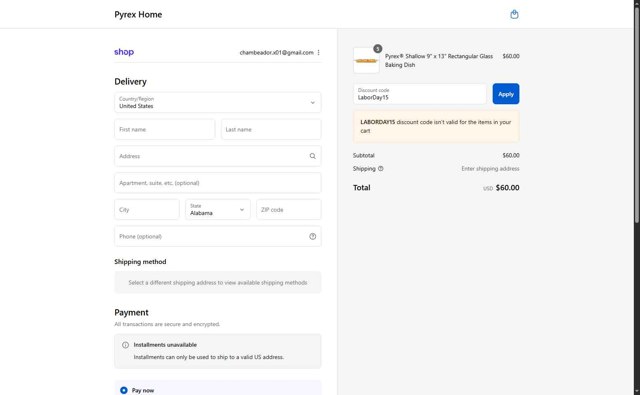Click into the Address field
Image resolution: width=640 pixels, height=395 pixels.
(x=218, y=156)
